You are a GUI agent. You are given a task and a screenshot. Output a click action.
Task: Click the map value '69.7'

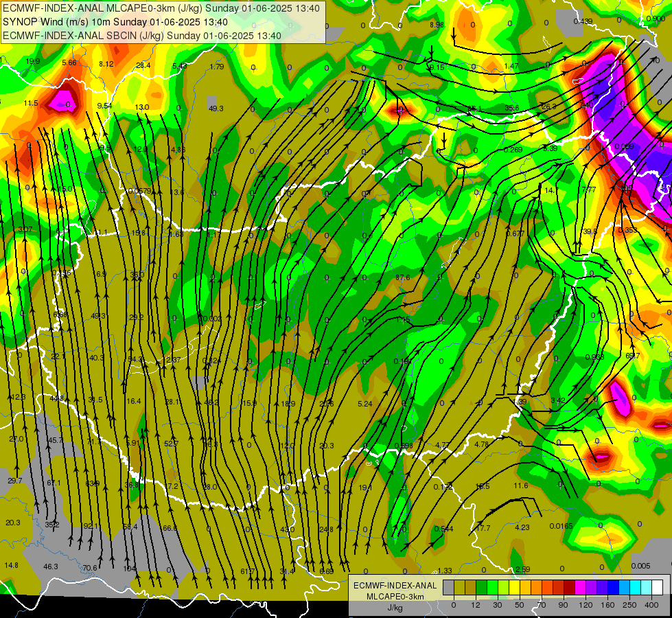coord(633,356)
